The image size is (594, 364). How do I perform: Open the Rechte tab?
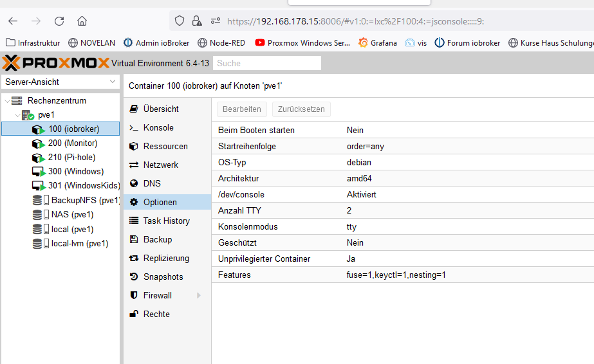click(x=167, y=314)
